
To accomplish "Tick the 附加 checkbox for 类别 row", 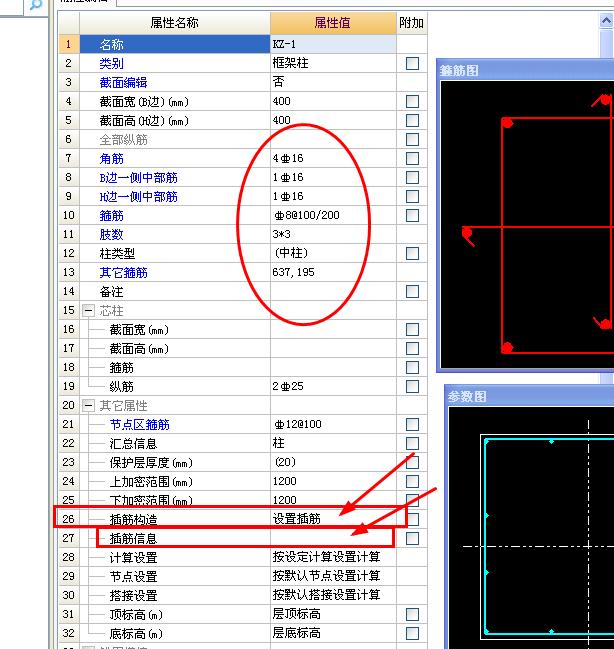I will click(x=412, y=63).
